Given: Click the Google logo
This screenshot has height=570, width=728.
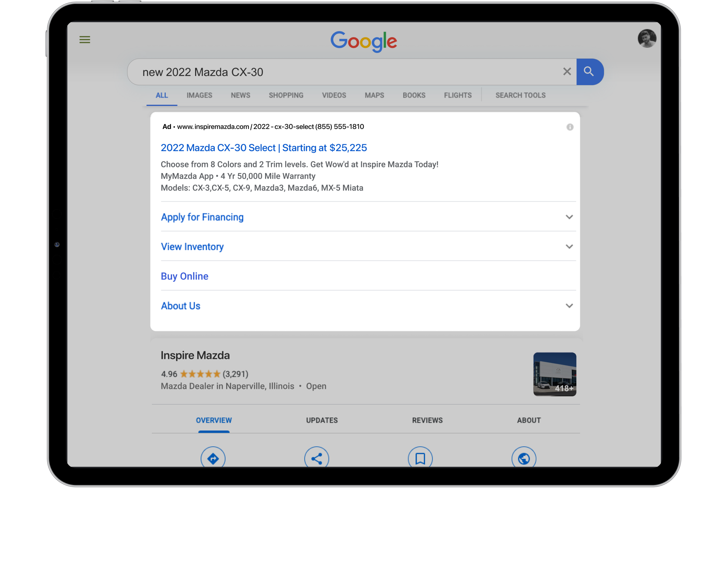Looking at the screenshot, I should tap(364, 42).
